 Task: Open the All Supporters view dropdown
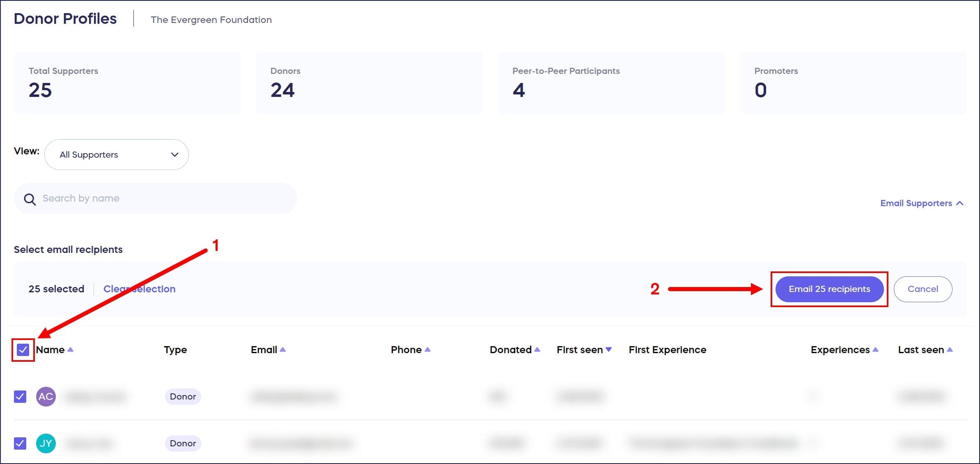point(116,154)
